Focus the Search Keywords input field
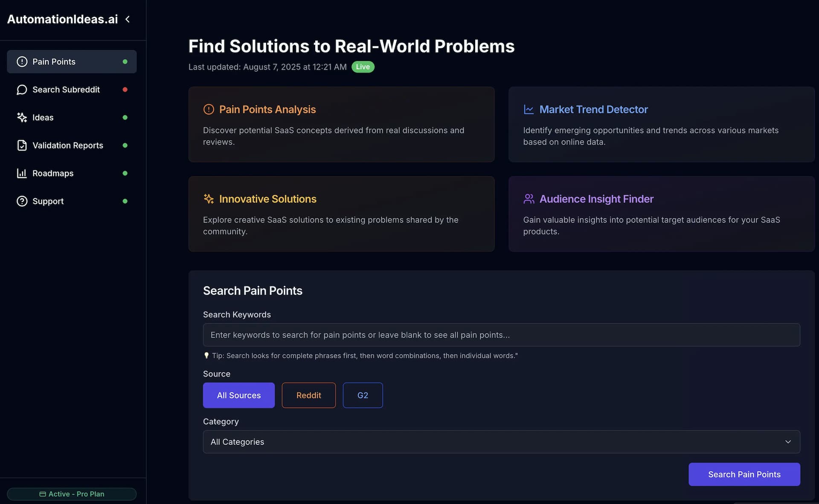This screenshot has width=819, height=504. (501, 335)
